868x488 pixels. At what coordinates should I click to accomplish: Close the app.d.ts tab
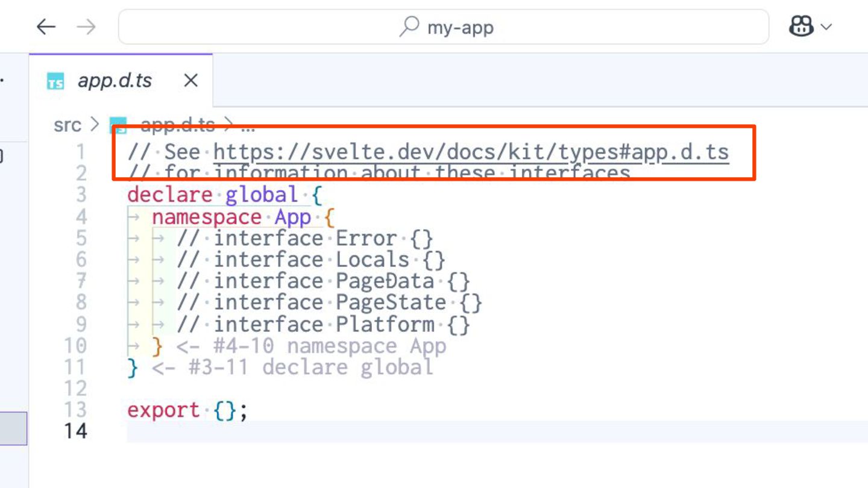(190, 80)
